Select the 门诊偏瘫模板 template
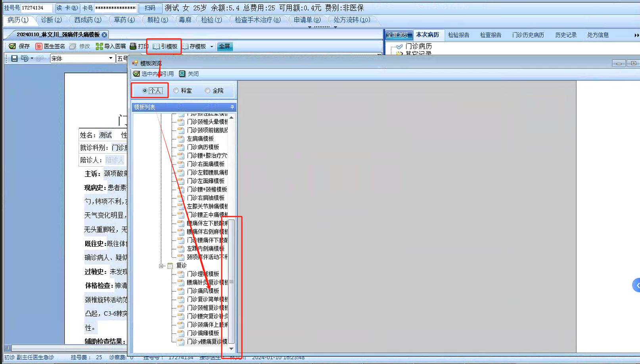 point(203,333)
